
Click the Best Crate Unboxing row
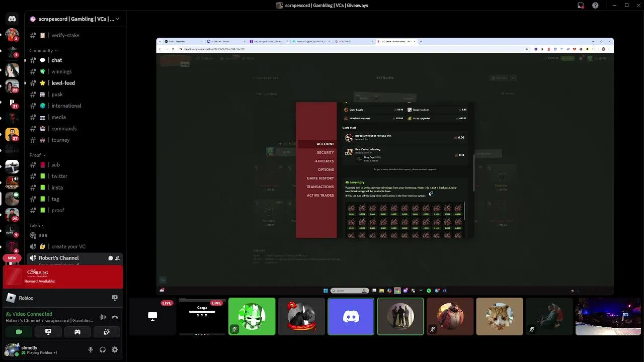(x=405, y=154)
